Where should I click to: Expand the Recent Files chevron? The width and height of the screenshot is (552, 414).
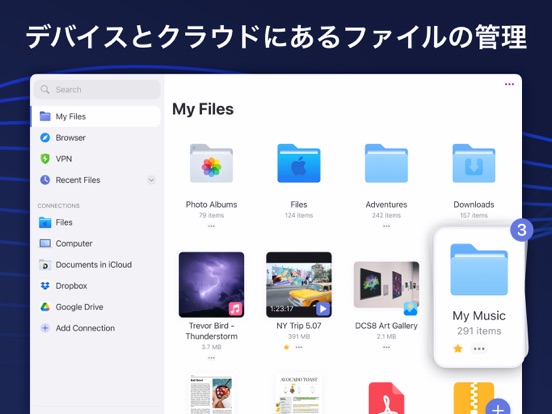(151, 180)
